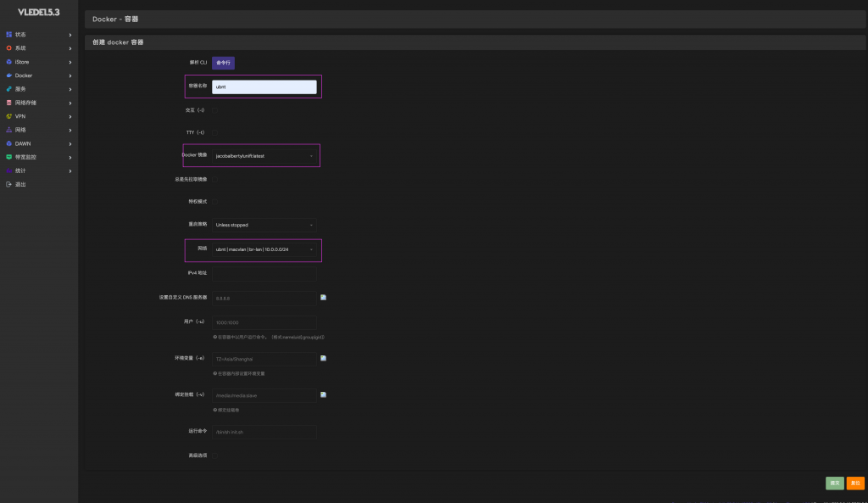Click the custom DNS server input field
Screen dimensions: 868x503
pos(264,298)
